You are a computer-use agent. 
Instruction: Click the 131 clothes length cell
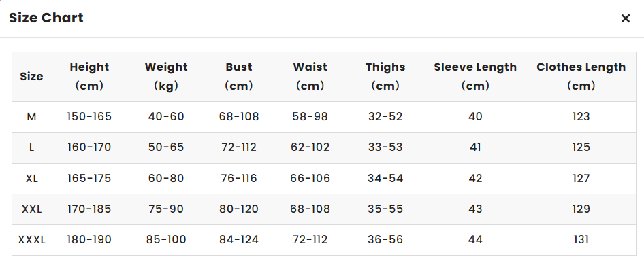click(x=581, y=240)
